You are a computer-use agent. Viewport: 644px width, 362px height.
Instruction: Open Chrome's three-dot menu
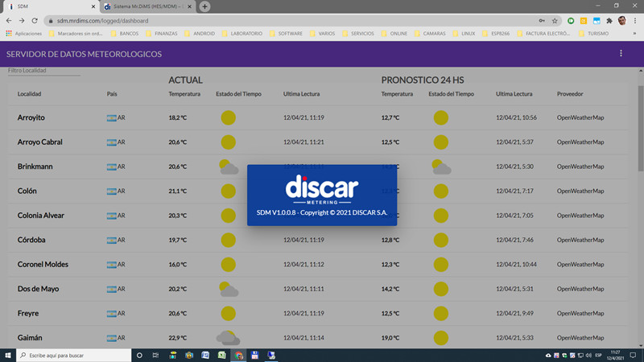(x=635, y=21)
